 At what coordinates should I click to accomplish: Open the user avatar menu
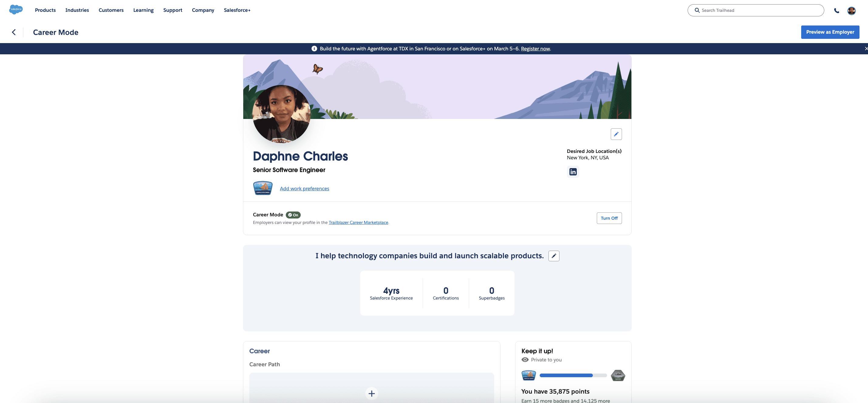point(851,10)
